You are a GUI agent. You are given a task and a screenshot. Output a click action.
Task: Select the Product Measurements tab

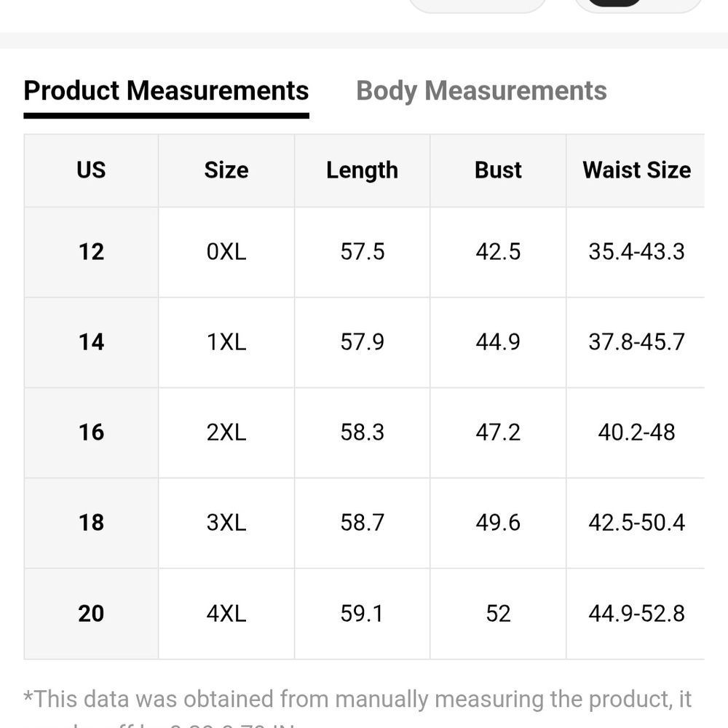click(166, 90)
